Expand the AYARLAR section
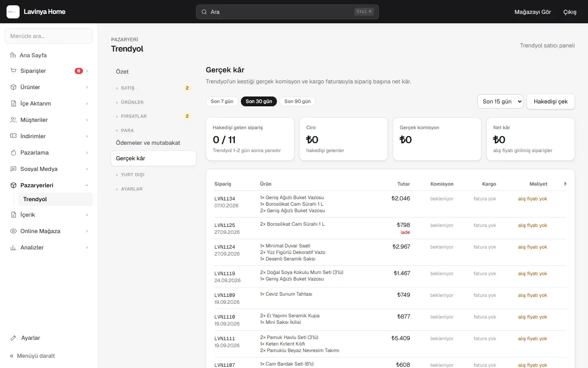588x368 pixels. click(154, 189)
